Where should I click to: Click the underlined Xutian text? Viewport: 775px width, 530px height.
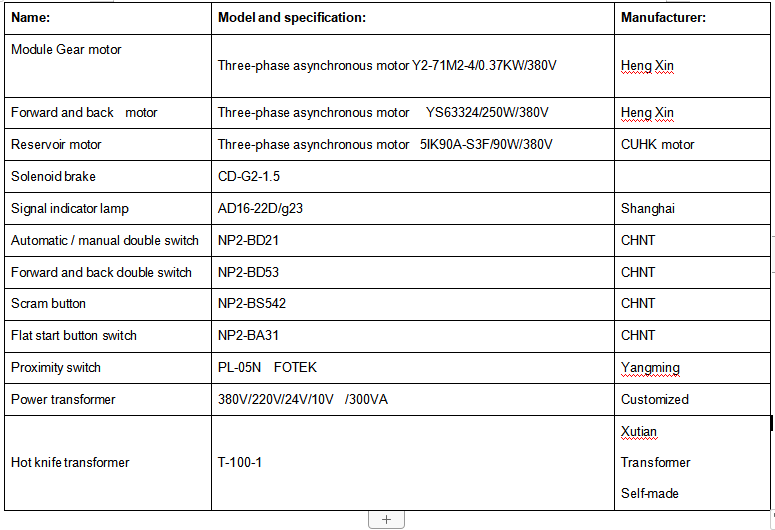(x=639, y=432)
